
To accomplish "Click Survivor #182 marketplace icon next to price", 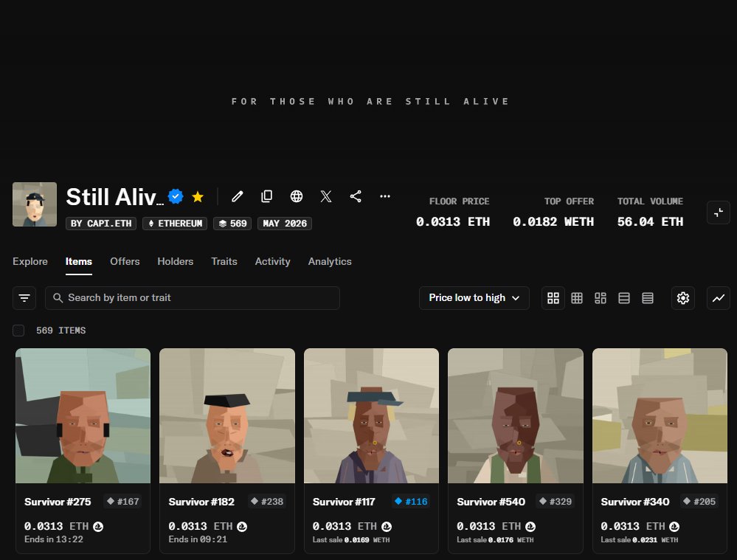I will (242, 527).
